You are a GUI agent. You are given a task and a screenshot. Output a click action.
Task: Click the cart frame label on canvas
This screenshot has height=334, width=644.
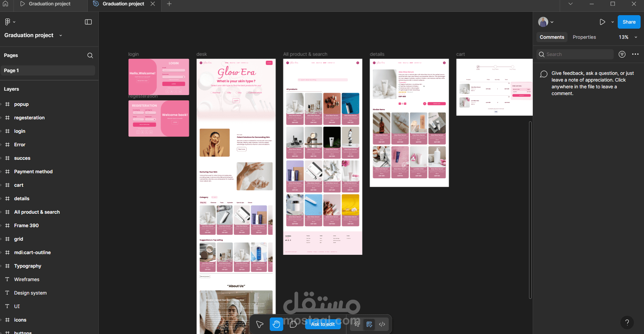pos(461,54)
